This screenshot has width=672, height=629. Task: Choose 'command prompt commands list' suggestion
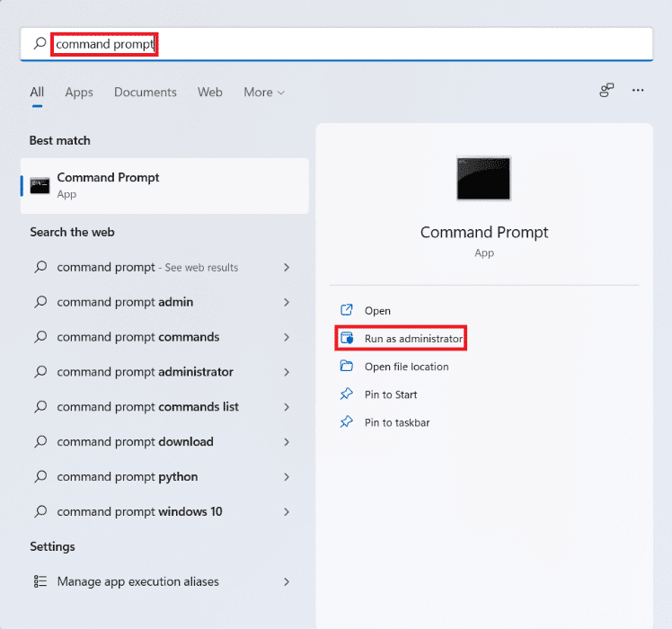tap(147, 406)
